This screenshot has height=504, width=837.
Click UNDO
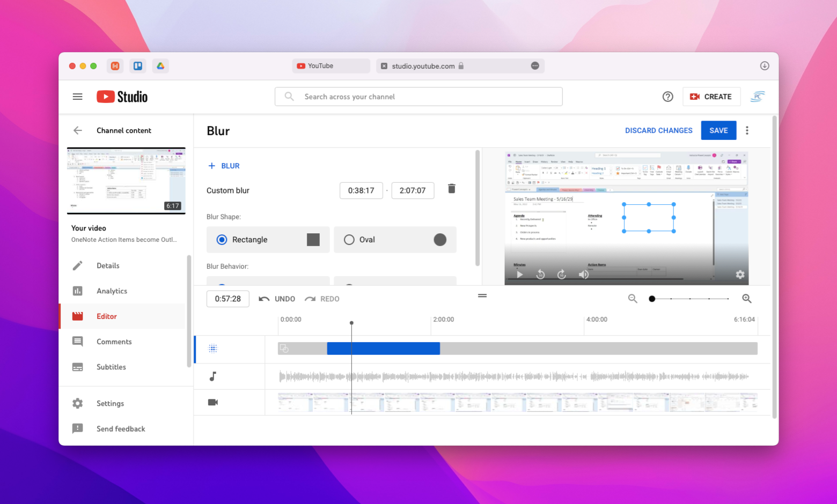pyautogui.click(x=277, y=299)
